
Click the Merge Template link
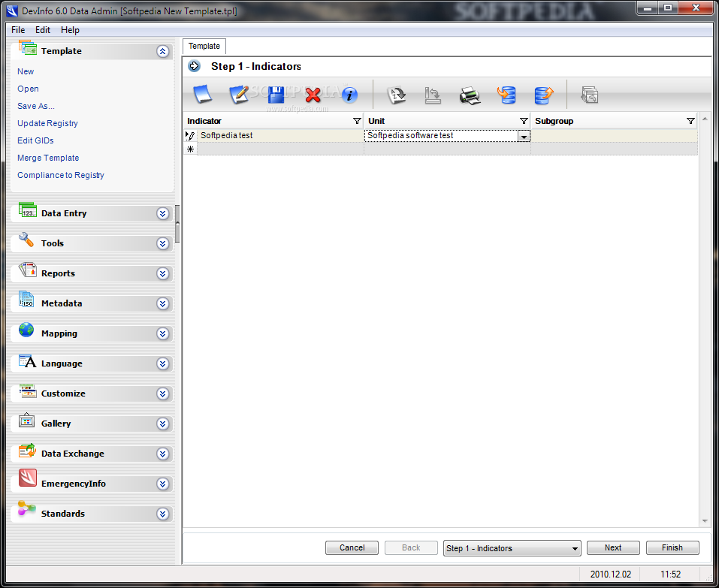click(x=48, y=158)
